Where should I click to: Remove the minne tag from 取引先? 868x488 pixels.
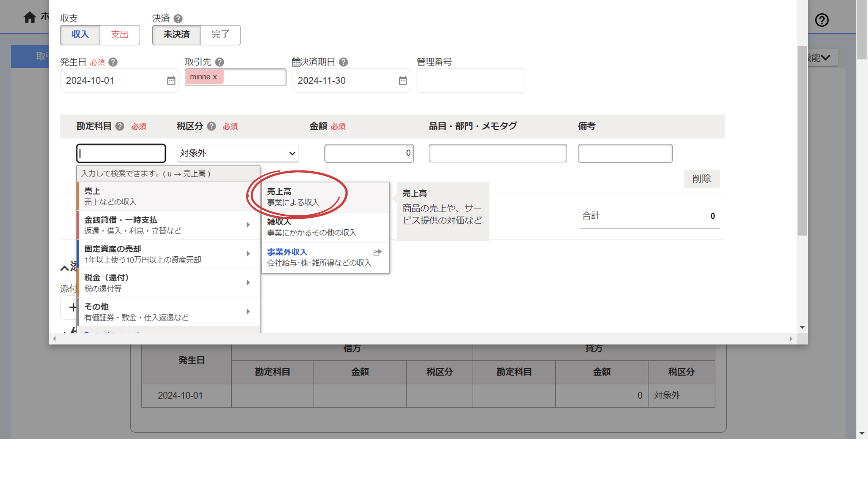[215, 77]
